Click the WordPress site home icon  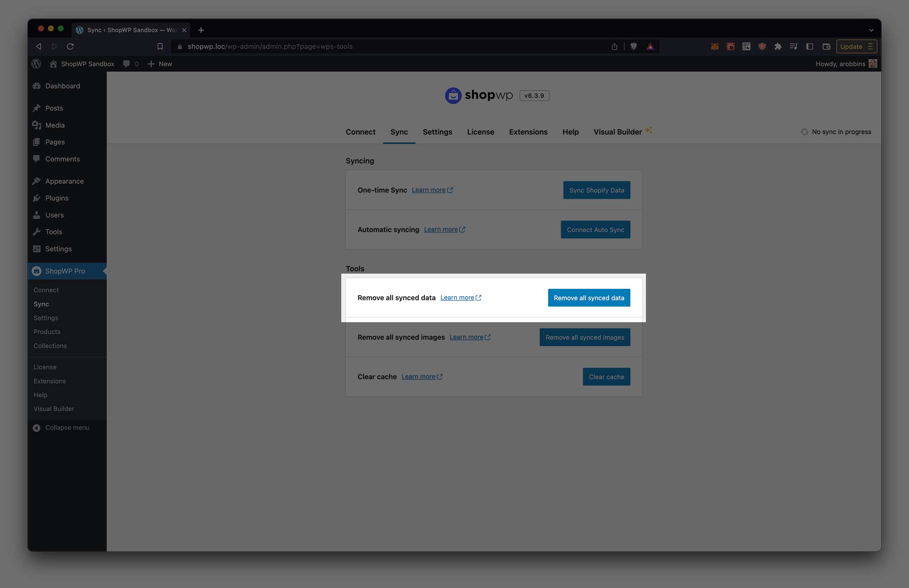coord(53,63)
